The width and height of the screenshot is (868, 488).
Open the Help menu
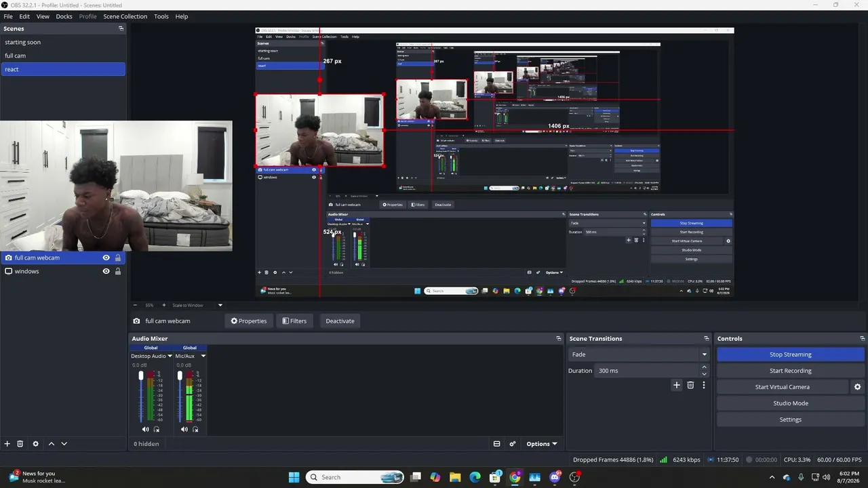[182, 16]
